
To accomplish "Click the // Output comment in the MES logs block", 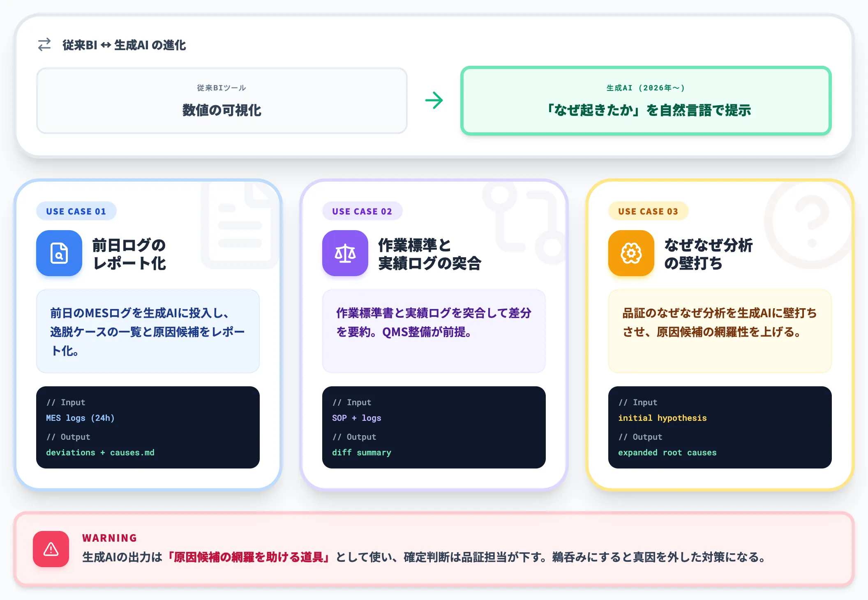I will point(68,437).
